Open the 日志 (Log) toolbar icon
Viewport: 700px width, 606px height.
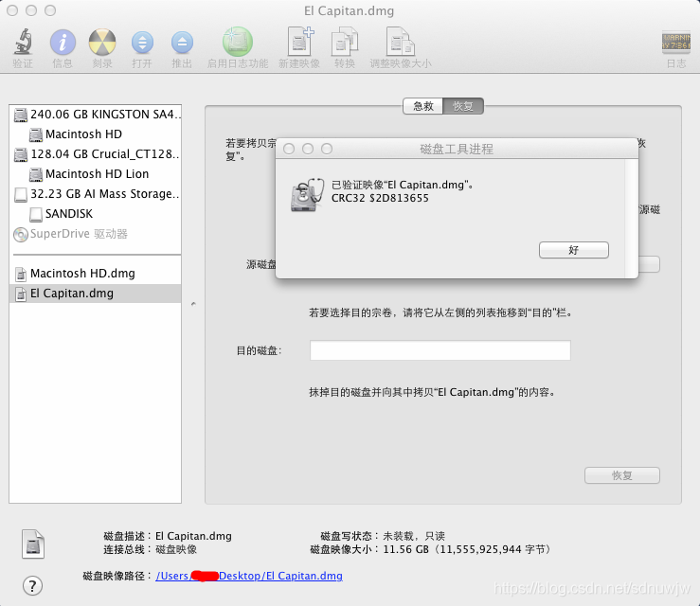click(676, 43)
